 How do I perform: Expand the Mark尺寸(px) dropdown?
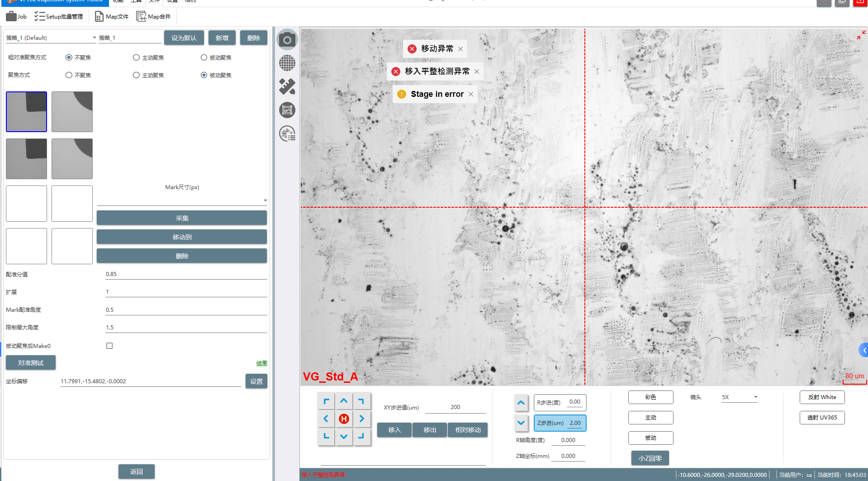pyautogui.click(x=265, y=200)
